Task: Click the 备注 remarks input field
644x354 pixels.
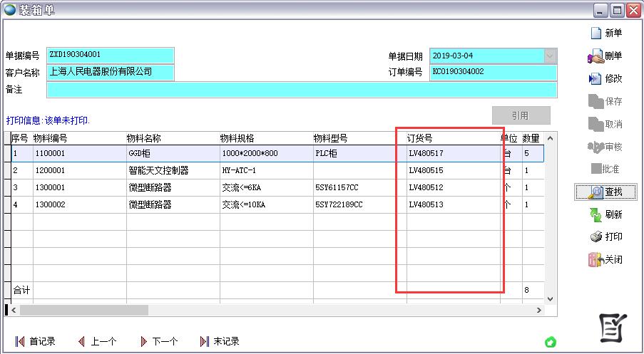Action: [301, 90]
